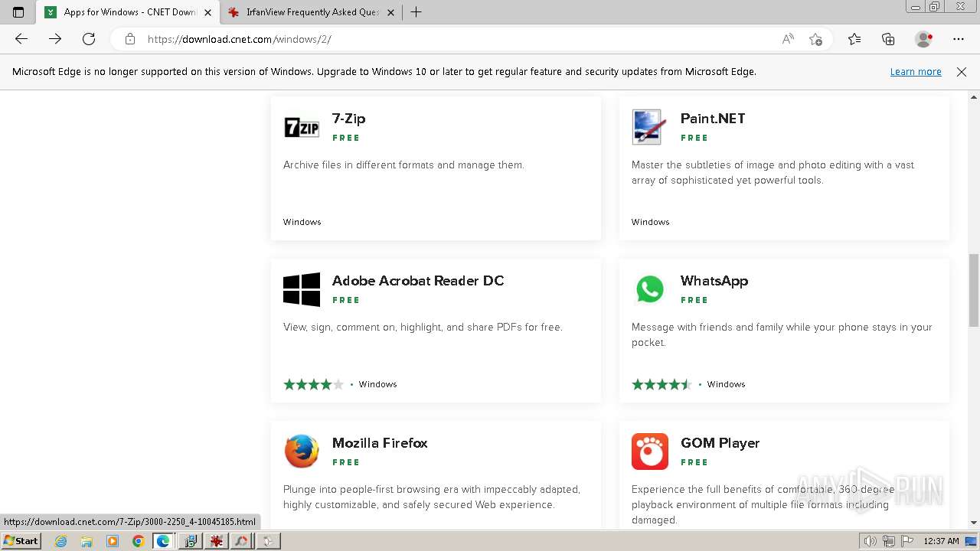
Task: Open a new tab with plus button
Action: click(x=416, y=12)
